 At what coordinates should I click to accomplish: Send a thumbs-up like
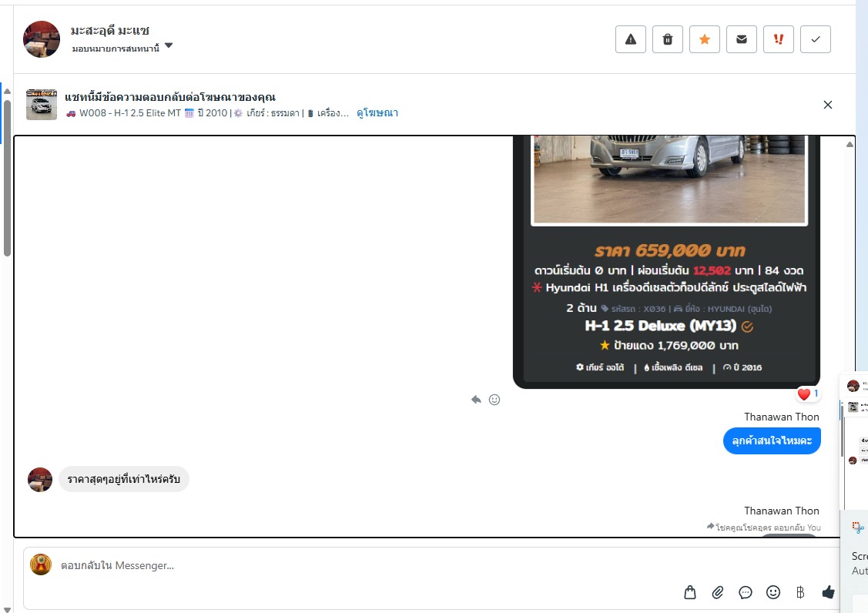click(x=828, y=592)
